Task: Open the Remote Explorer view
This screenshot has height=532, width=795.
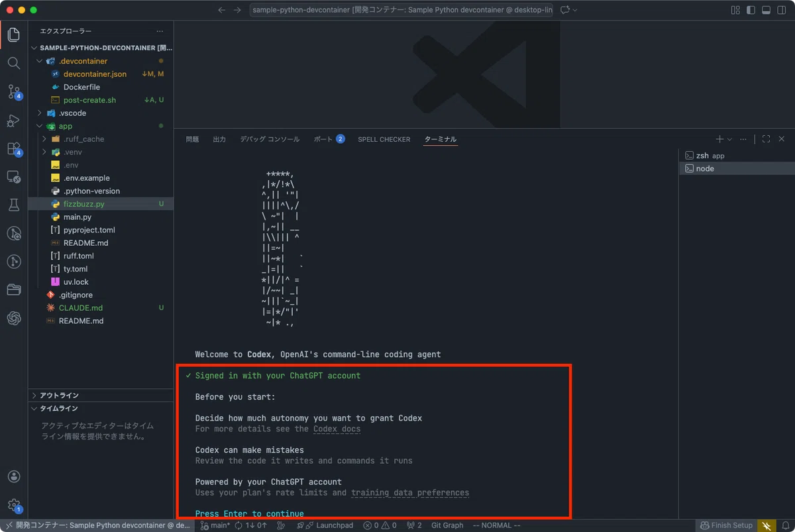Action: [13, 177]
